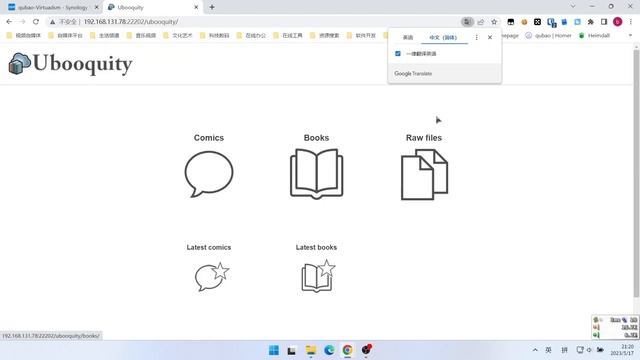Image resolution: width=640 pixels, height=360 pixels.
Task: Click the black X-pattern extension icon
Action: [538, 22]
